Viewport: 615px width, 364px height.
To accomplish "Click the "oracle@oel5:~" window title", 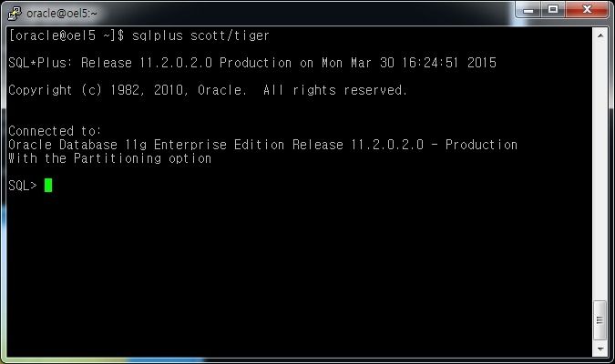I will click(x=62, y=14).
